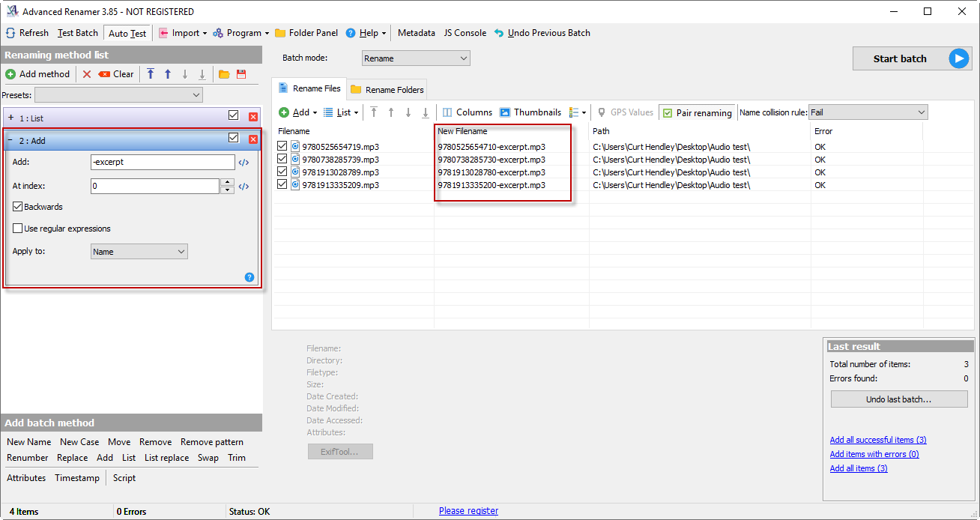Image resolution: width=980 pixels, height=520 pixels.
Task: Open Columns configuration
Action: tap(467, 112)
